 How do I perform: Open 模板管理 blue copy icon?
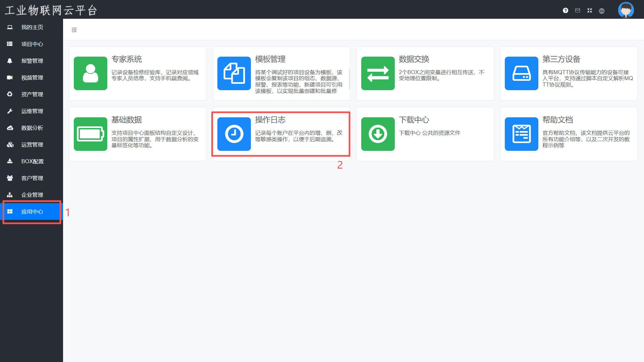click(234, 73)
